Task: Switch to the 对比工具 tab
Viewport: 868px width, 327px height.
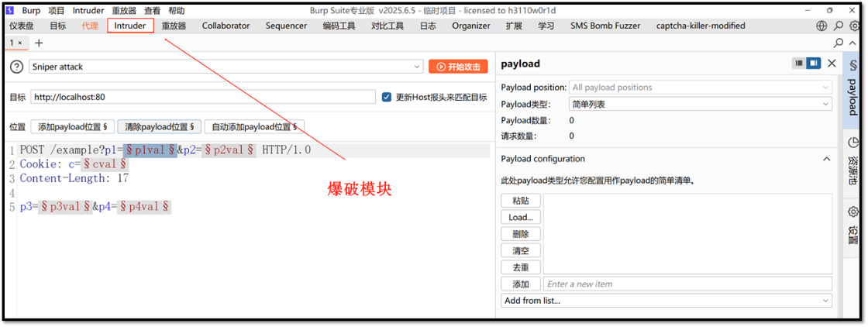Action: [x=387, y=26]
